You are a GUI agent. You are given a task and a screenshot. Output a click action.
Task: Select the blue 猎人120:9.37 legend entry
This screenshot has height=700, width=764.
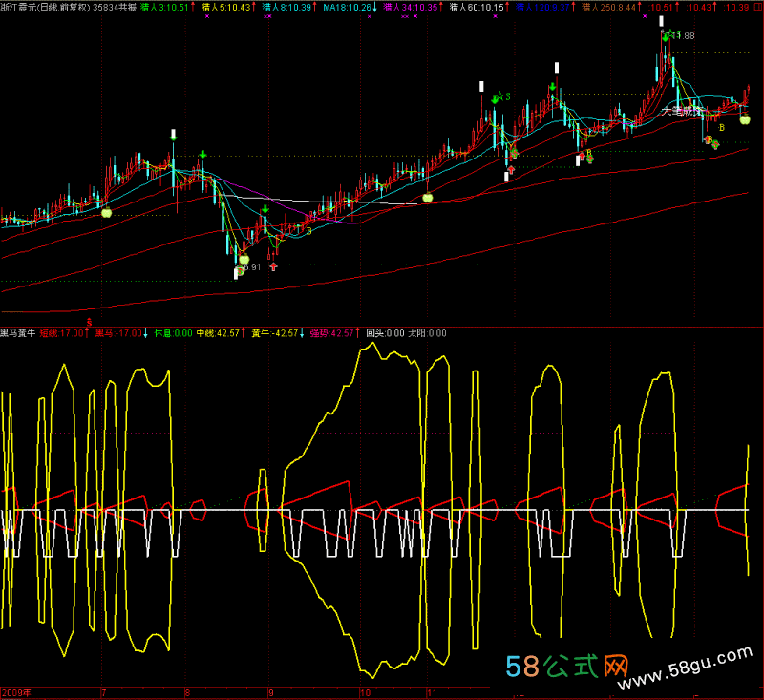point(542,8)
